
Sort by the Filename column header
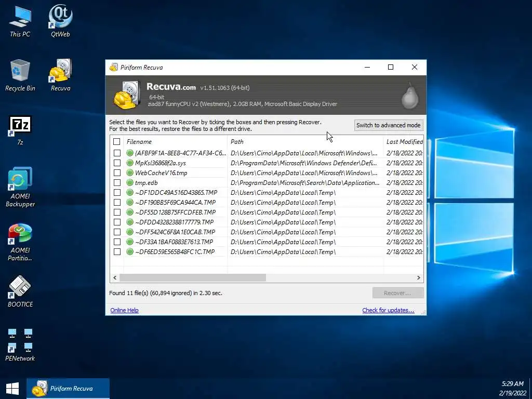click(x=176, y=142)
